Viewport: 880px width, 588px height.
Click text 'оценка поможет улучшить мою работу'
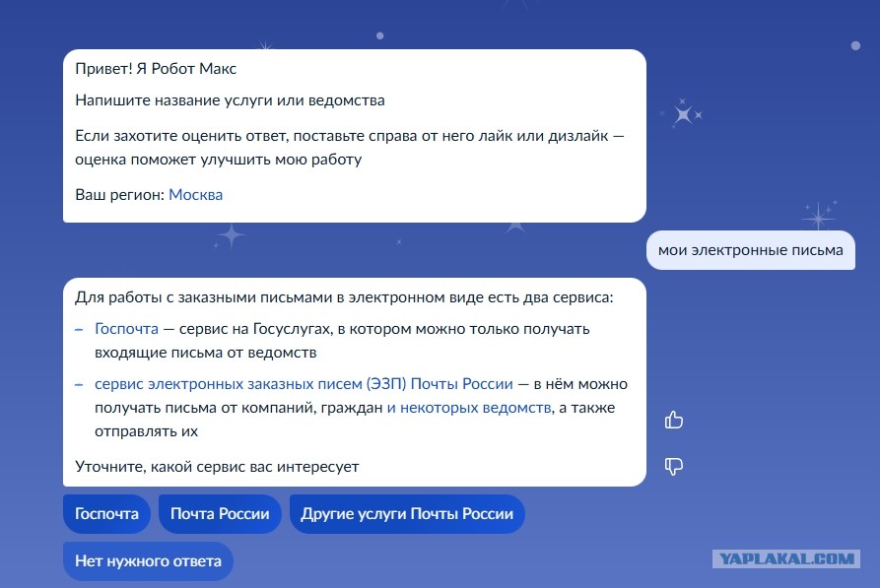tap(219, 160)
